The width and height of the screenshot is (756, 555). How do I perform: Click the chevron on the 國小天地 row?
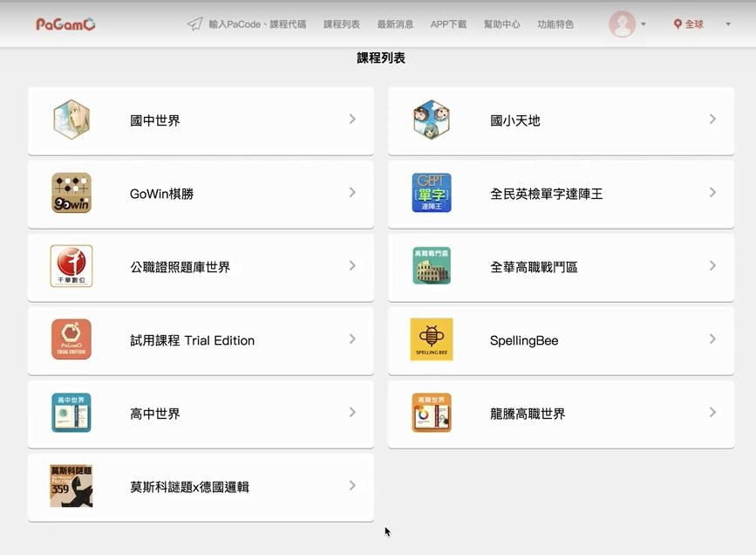point(712,120)
